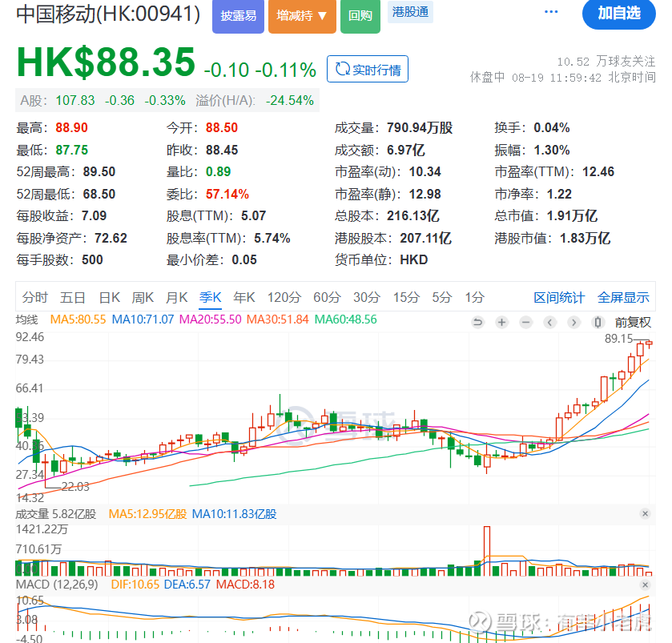The image size is (672, 643).
Task: Switch to 日K chart tab
Action: [109, 297]
